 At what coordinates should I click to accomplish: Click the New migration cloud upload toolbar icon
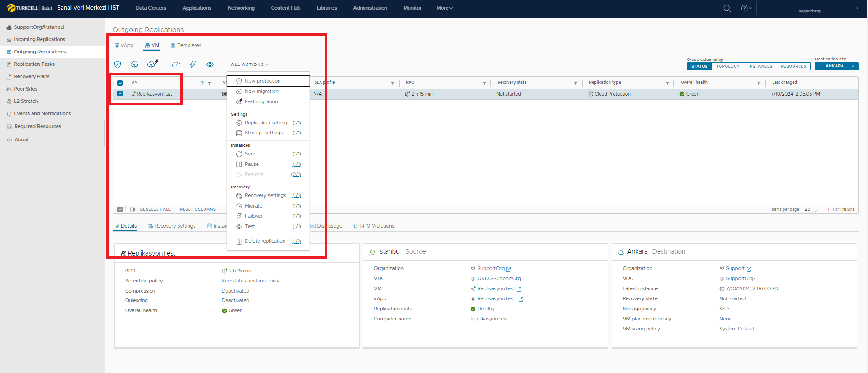click(134, 64)
